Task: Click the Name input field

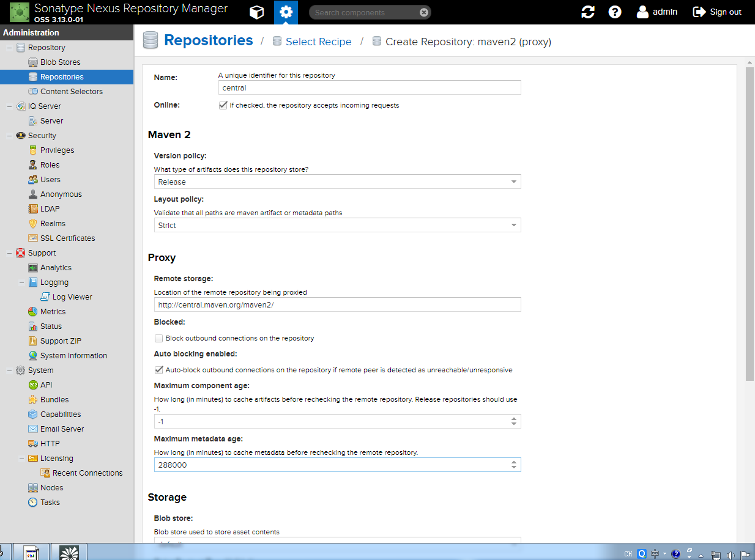Action: point(370,87)
